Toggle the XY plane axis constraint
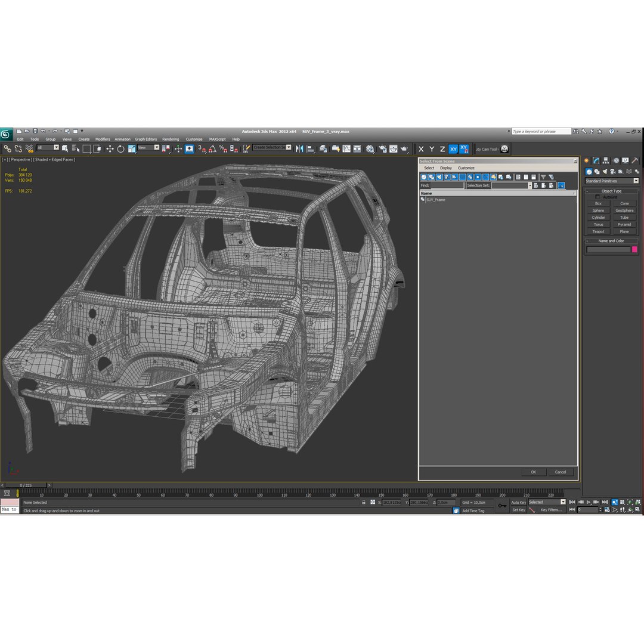644x644 pixels. point(453,149)
